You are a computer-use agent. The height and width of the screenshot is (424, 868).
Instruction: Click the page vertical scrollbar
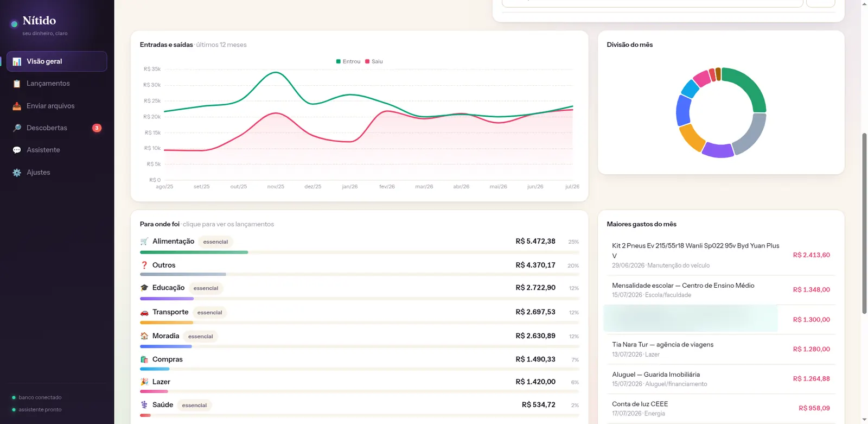864,223
